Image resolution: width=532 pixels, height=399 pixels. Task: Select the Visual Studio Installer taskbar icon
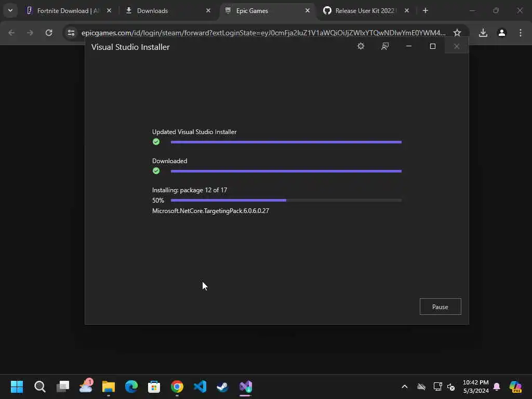coord(246,387)
